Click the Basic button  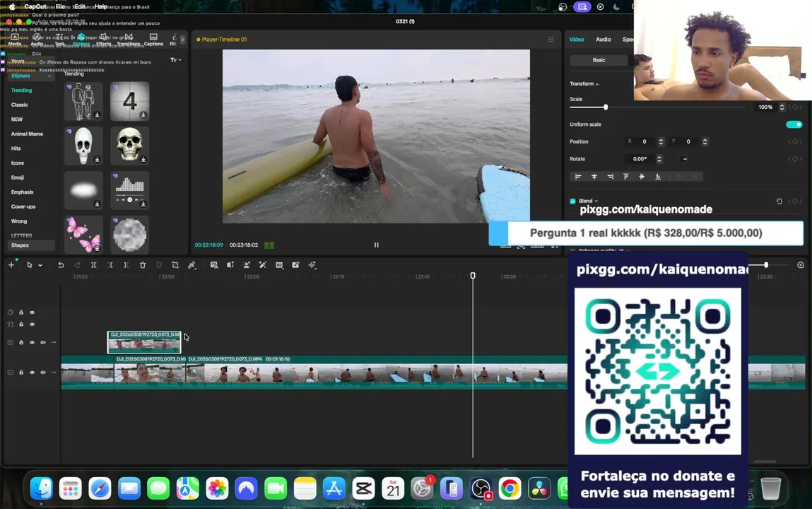pos(599,60)
